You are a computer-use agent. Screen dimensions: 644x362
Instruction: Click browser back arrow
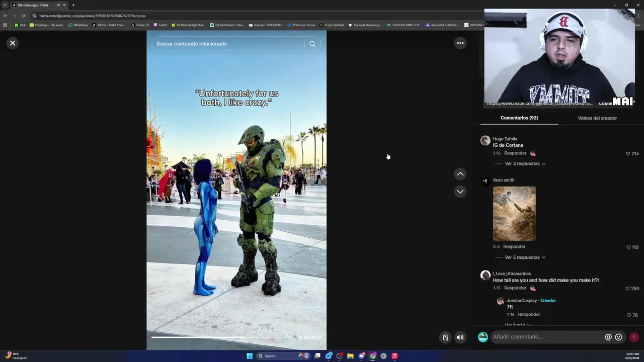(x=6, y=16)
